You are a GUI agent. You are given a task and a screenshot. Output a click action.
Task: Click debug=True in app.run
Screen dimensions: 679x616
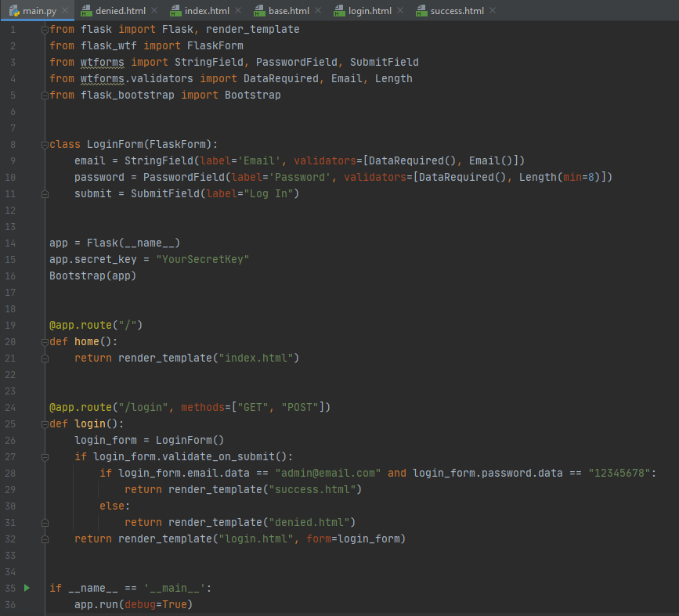tap(156, 604)
